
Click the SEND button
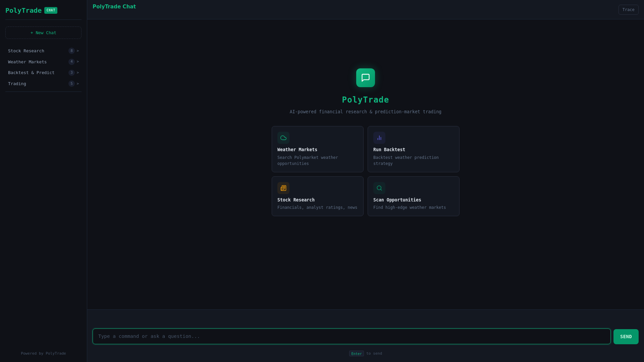pyautogui.click(x=626, y=337)
